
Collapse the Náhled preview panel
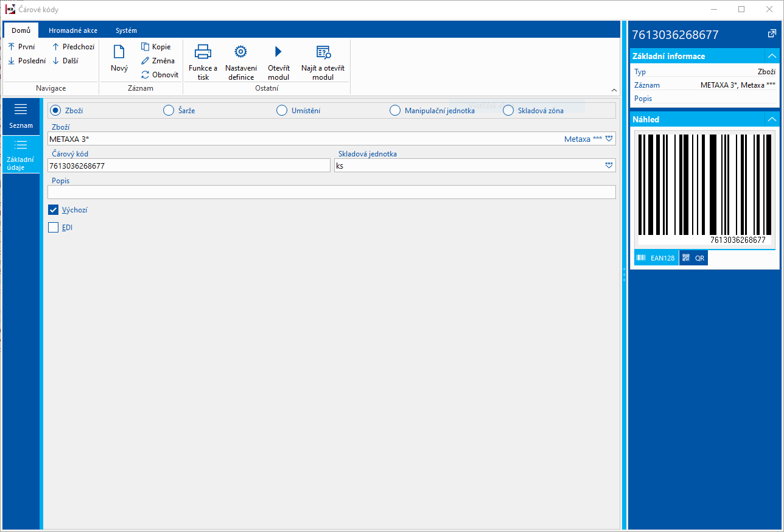[772, 119]
